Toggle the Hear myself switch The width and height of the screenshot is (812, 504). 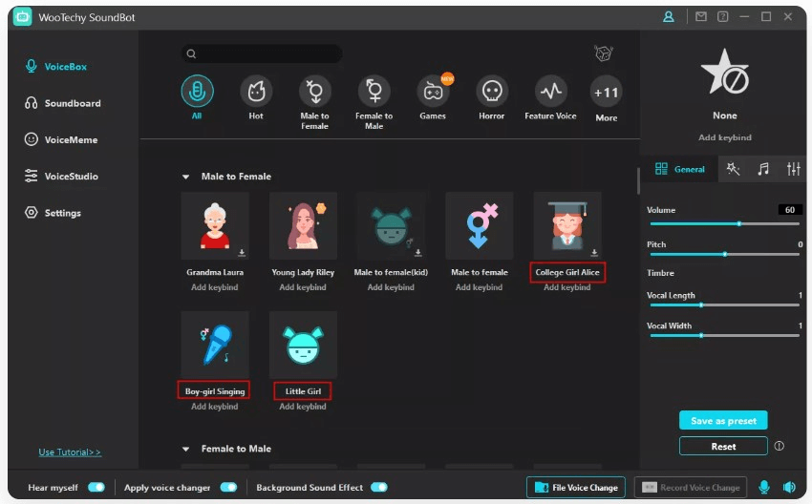tap(96, 488)
